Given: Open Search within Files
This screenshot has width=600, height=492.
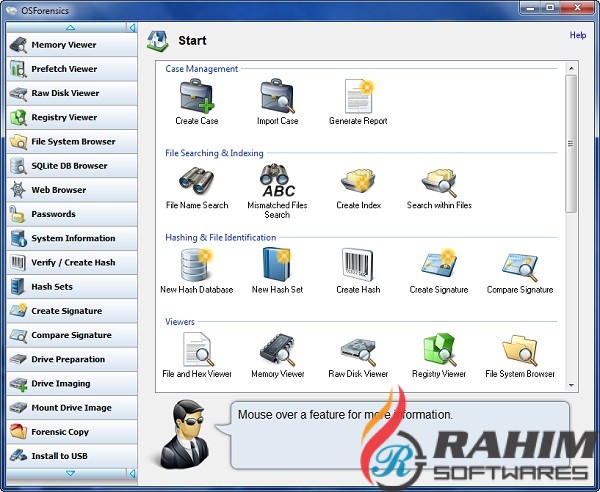Looking at the screenshot, I should click(x=439, y=187).
